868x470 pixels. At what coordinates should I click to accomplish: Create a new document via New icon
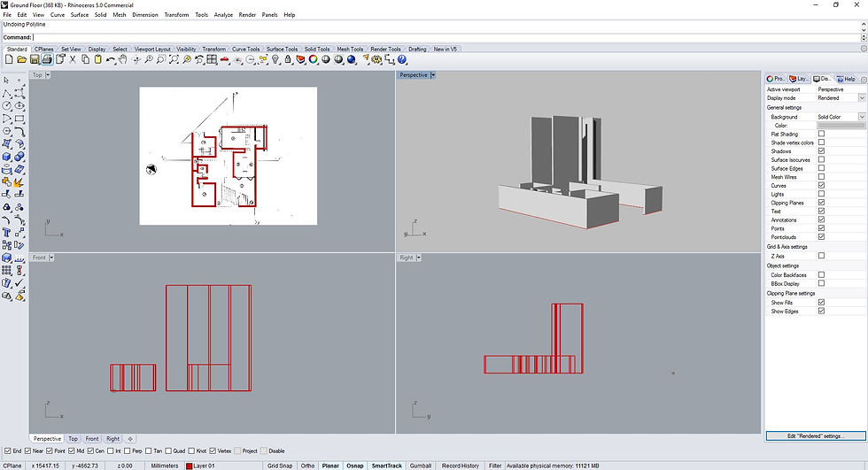(9, 59)
